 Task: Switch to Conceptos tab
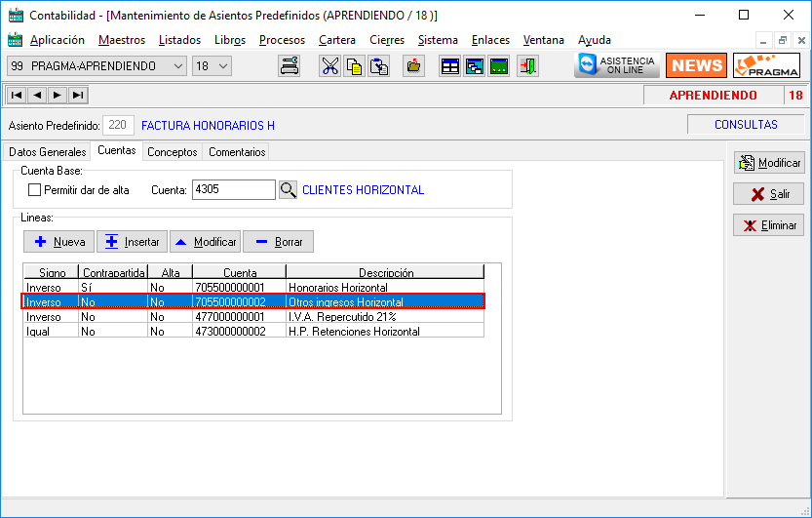click(x=173, y=152)
